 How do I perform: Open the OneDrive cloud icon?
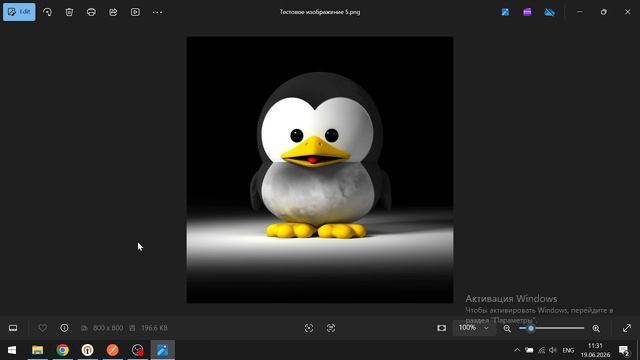pyautogui.click(x=549, y=12)
